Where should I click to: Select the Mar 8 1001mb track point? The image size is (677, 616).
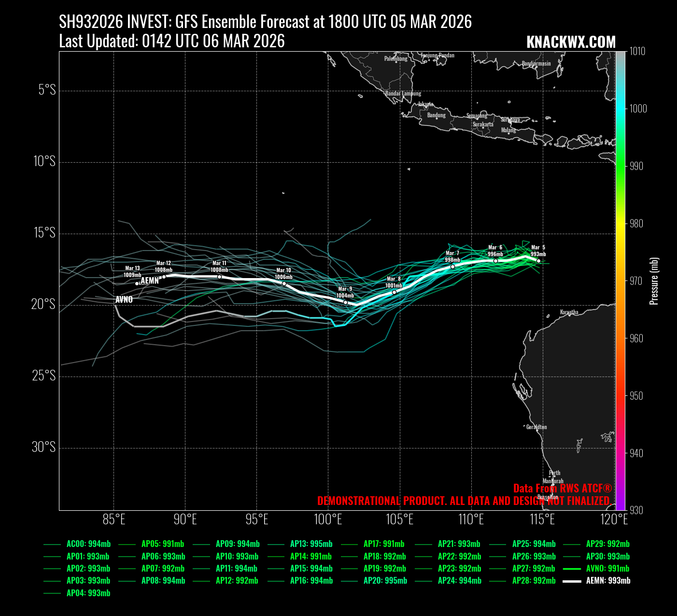[x=394, y=292]
